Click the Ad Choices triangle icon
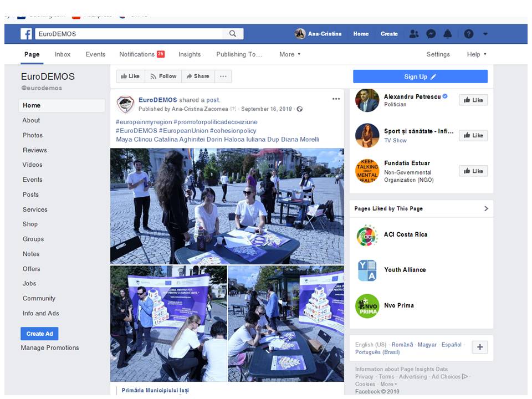The width and height of the screenshot is (532, 399). pyautogui.click(x=465, y=377)
